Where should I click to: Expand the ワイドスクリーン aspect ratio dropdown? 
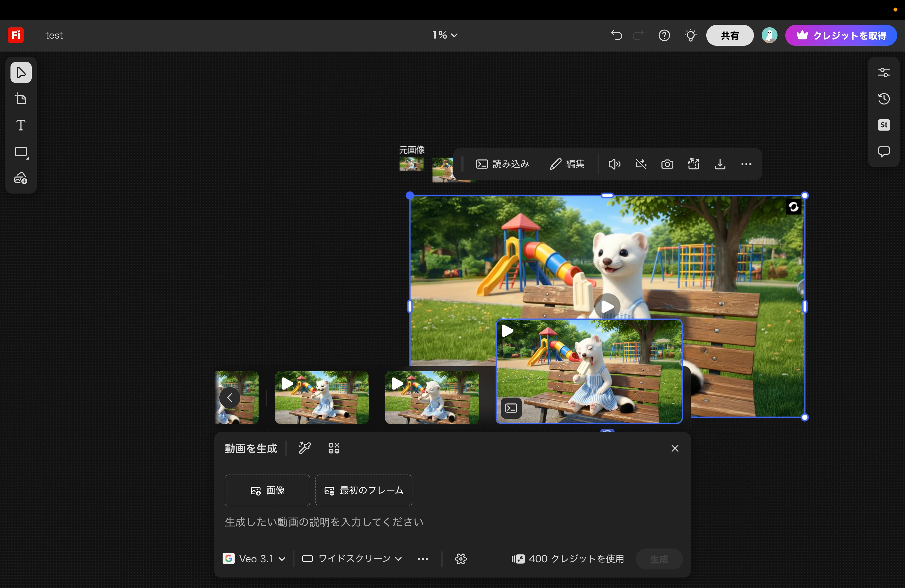click(352, 558)
